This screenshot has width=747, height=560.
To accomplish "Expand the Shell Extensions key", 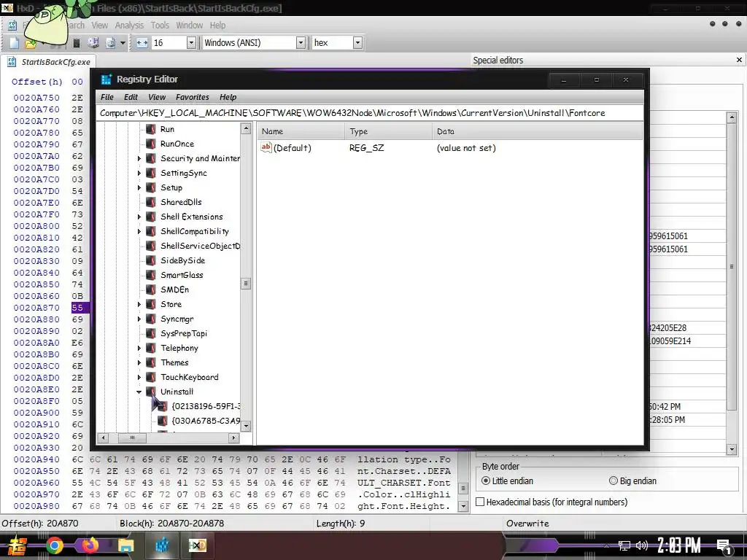I will click(x=139, y=217).
